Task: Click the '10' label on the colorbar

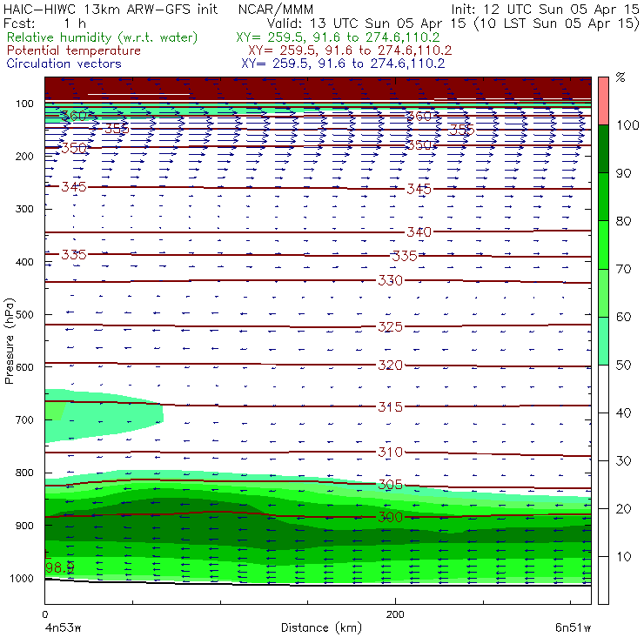Action: 623,557
